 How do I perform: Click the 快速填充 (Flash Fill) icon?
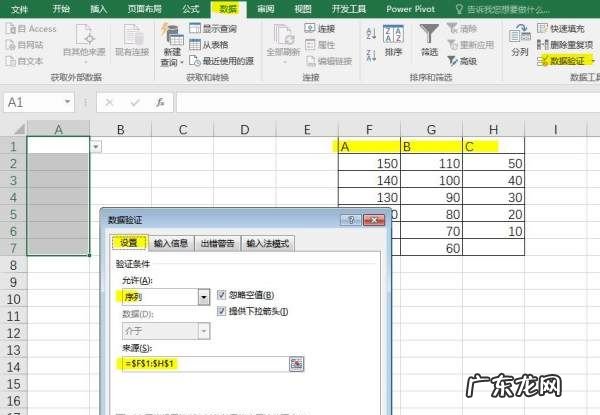pyautogui.click(x=543, y=29)
